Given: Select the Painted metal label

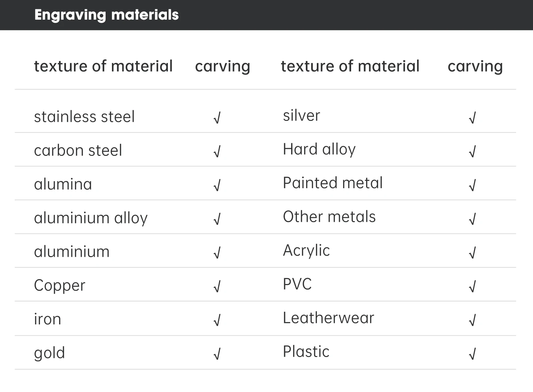Looking at the screenshot, I should (x=333, y=183).
